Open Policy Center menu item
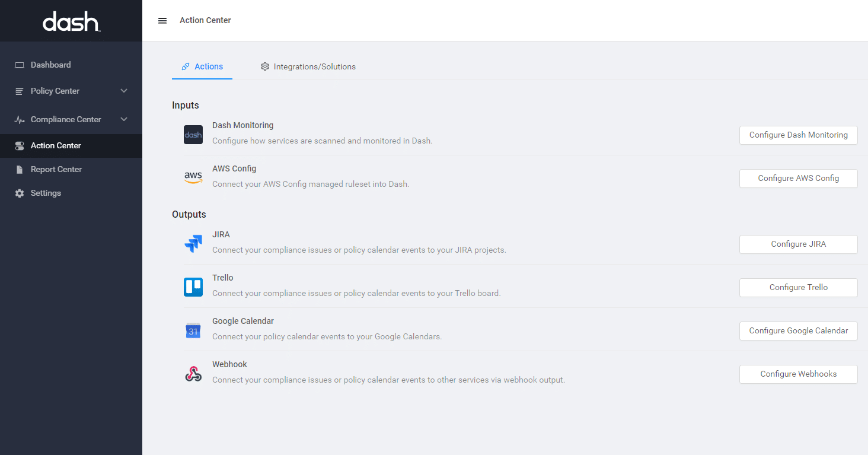Viewport: 868px width, 455px height. [x=71, y=91]
